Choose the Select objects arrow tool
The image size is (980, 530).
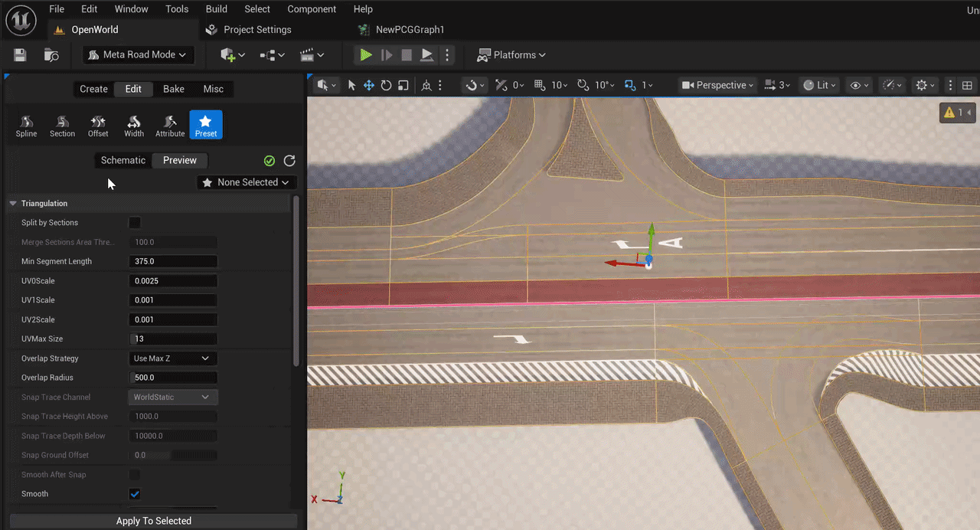(x=352, y=85)
